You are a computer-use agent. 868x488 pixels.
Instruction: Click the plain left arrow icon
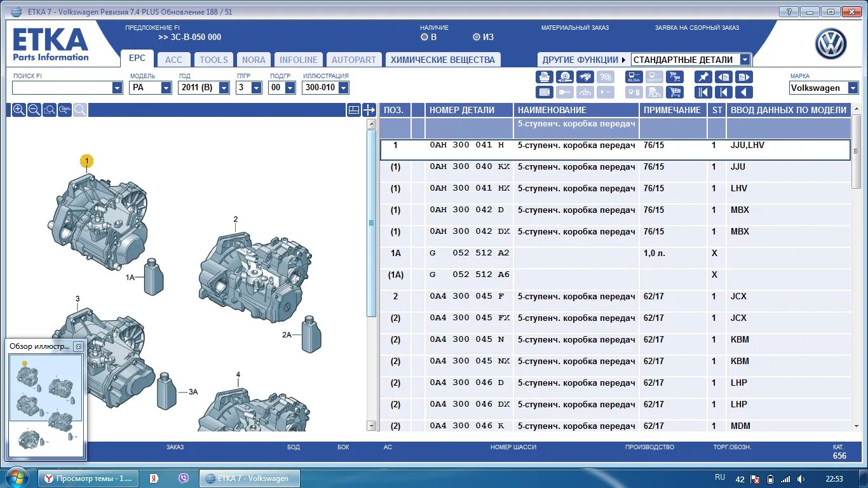tap(744, 92)
